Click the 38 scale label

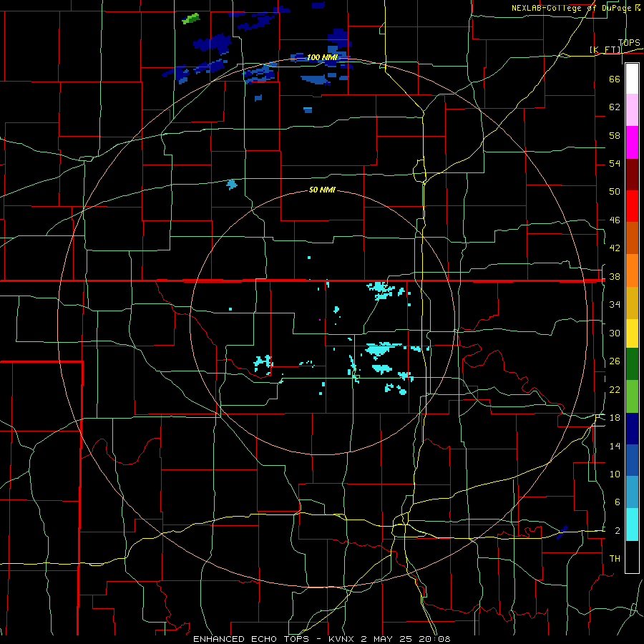[615, 277]
